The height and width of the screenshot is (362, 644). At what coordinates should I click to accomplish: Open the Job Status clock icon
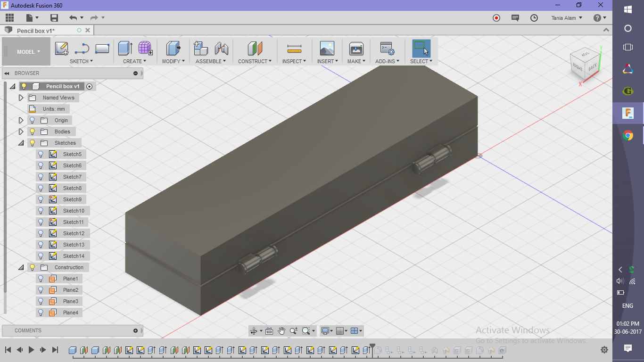point(534,18)
